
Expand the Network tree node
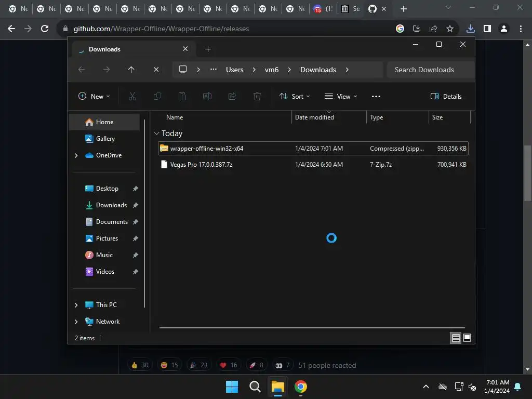76,322
